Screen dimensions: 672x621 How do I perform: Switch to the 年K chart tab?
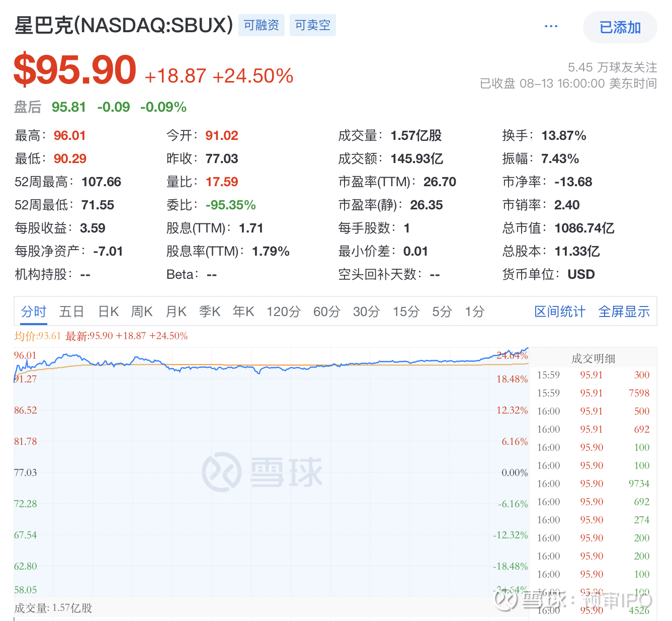(243, 312)
